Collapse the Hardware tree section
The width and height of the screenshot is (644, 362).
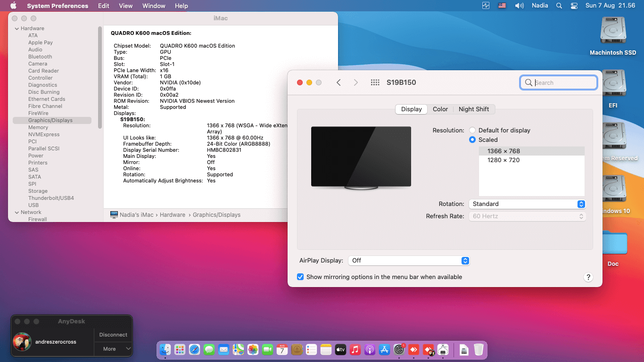pos(17,29)
